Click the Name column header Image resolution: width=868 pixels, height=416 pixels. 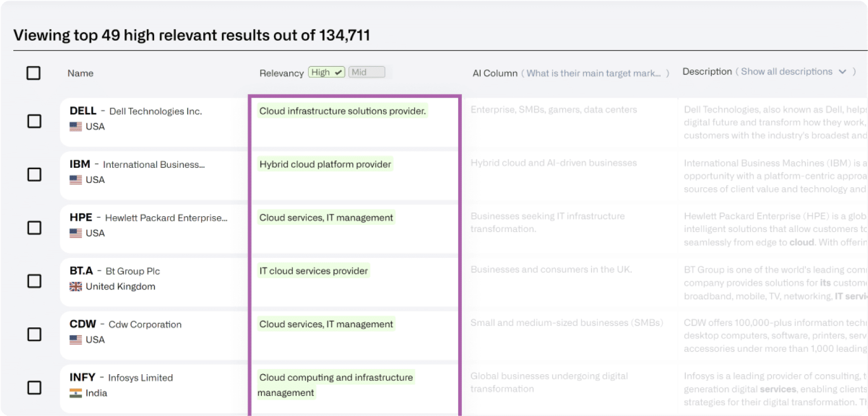click(x=80, y=73)
